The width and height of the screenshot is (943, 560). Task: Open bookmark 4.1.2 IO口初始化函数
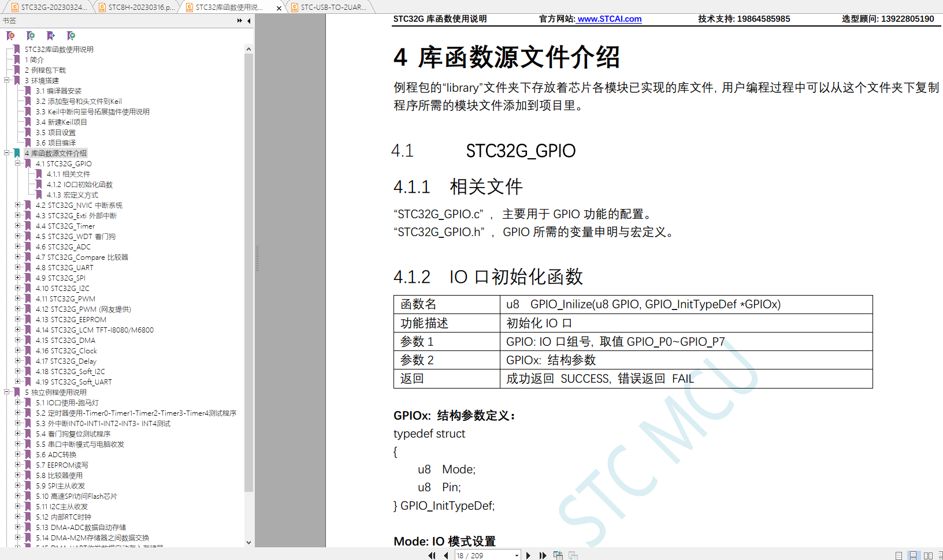point(80,185)
